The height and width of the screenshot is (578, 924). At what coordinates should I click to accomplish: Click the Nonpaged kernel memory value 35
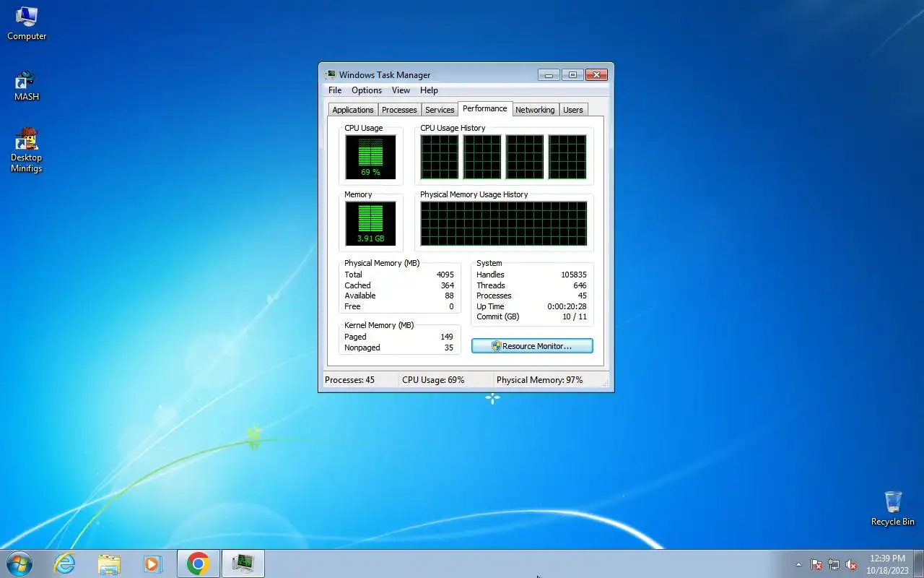tap(449, 348)
